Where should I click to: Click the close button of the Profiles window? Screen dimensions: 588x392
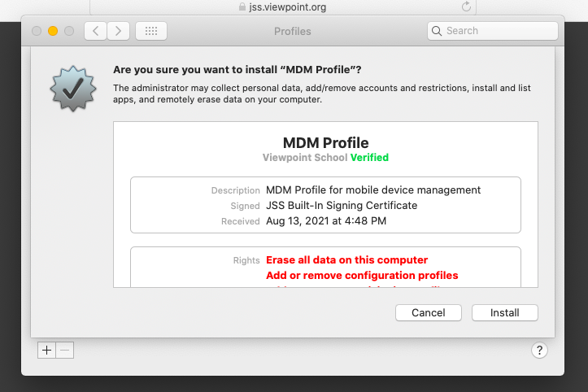pos(37,31)
